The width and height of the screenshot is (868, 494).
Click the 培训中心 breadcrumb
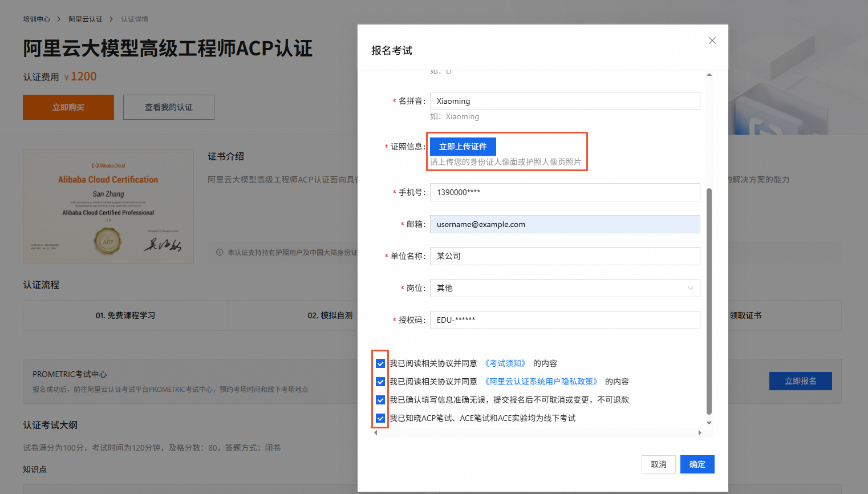click(x=36, y=19)
